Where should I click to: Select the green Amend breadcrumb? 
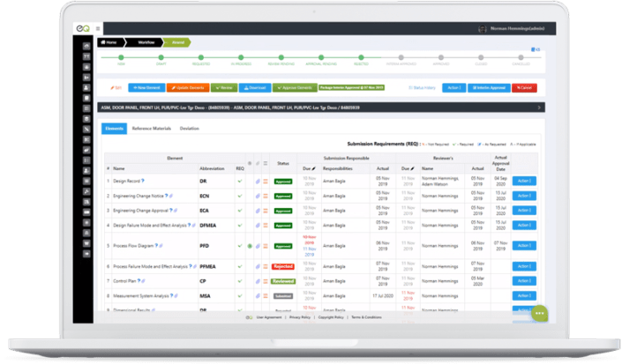click(177, 42)
